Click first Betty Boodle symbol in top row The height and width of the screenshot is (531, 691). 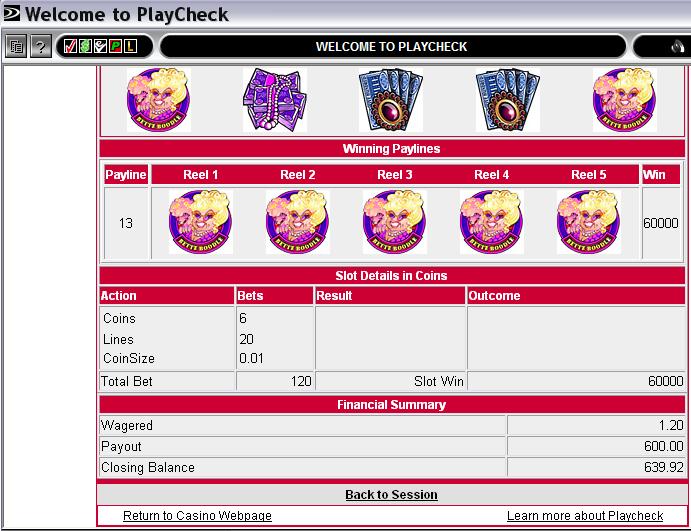(159, 100)
